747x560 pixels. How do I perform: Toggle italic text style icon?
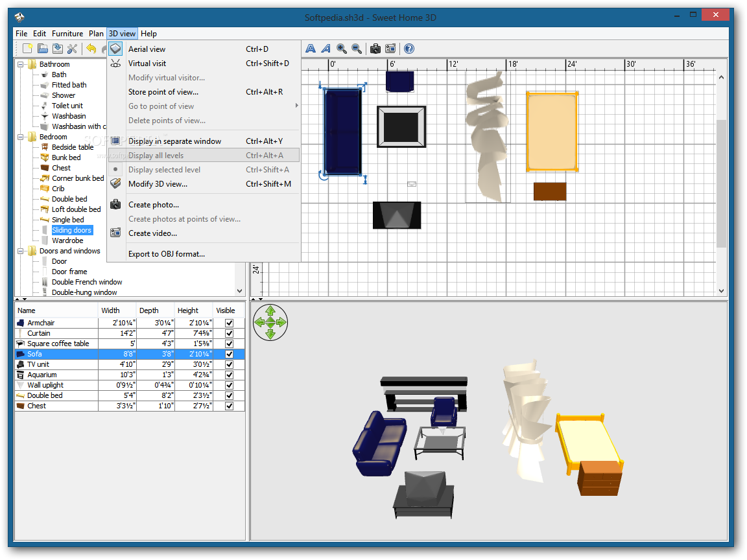pos(326,49)
